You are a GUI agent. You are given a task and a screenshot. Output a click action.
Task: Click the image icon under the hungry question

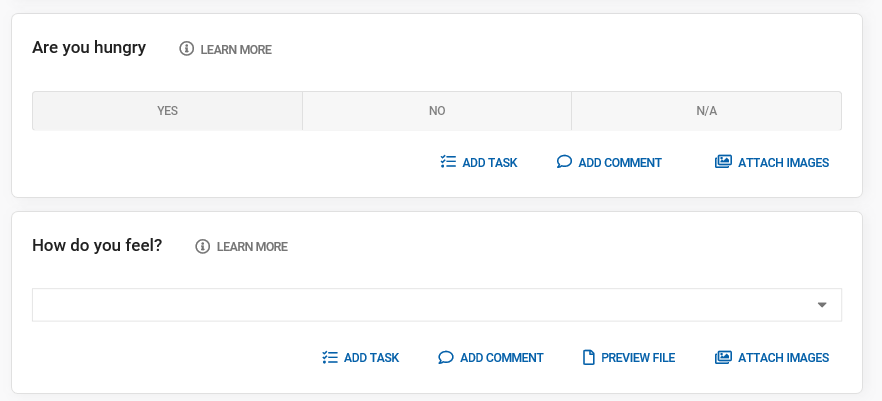723,162
